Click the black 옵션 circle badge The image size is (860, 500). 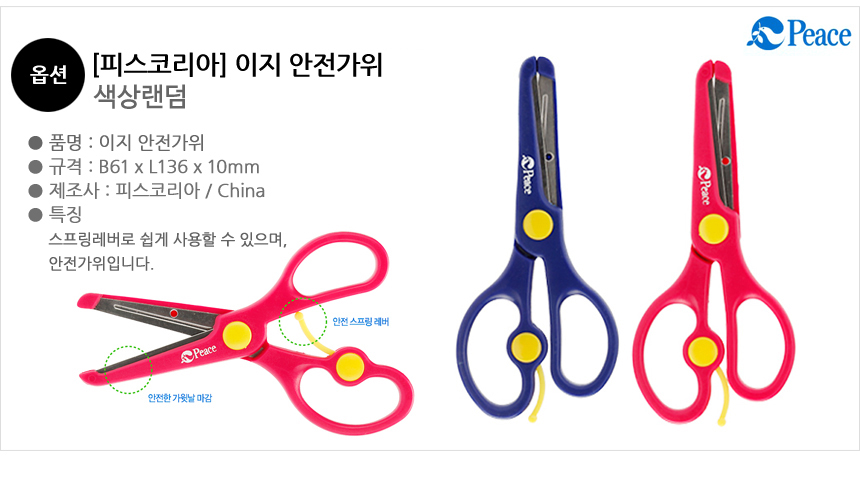click(48, 75)
